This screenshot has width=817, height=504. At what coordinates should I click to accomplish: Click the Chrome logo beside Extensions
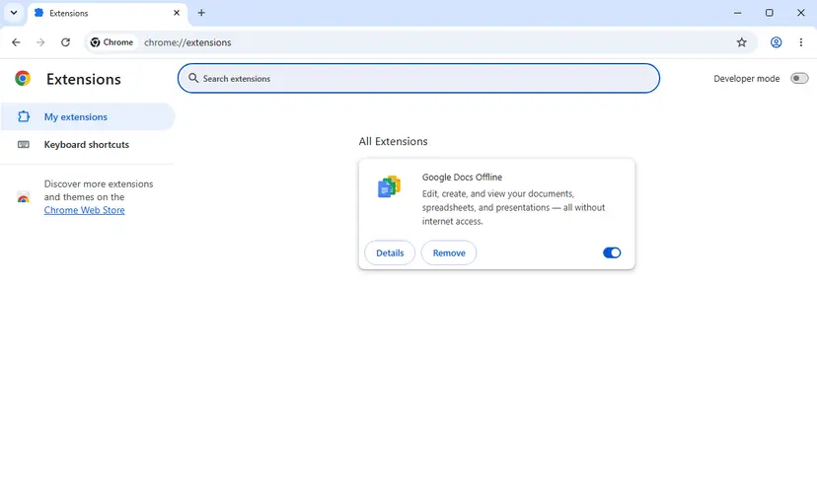tap(23, 78)
